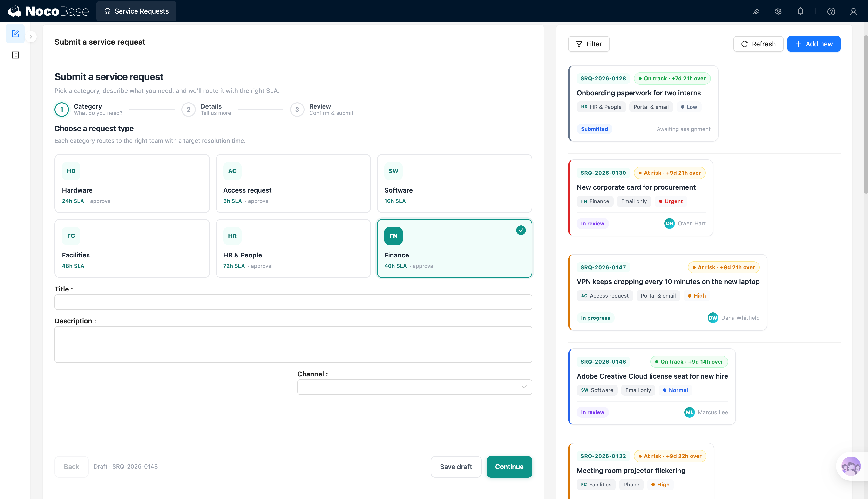Click the page vertical scrollbar

click(866, 114)
